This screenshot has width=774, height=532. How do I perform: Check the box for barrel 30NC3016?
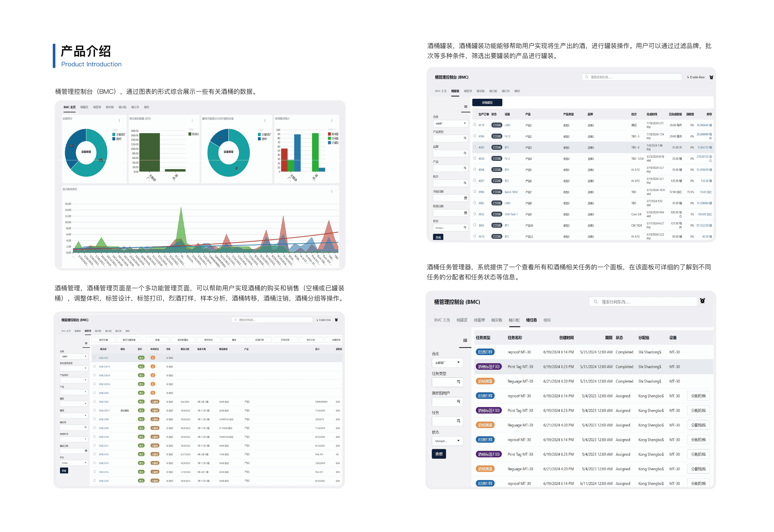[x=95, y=481]
